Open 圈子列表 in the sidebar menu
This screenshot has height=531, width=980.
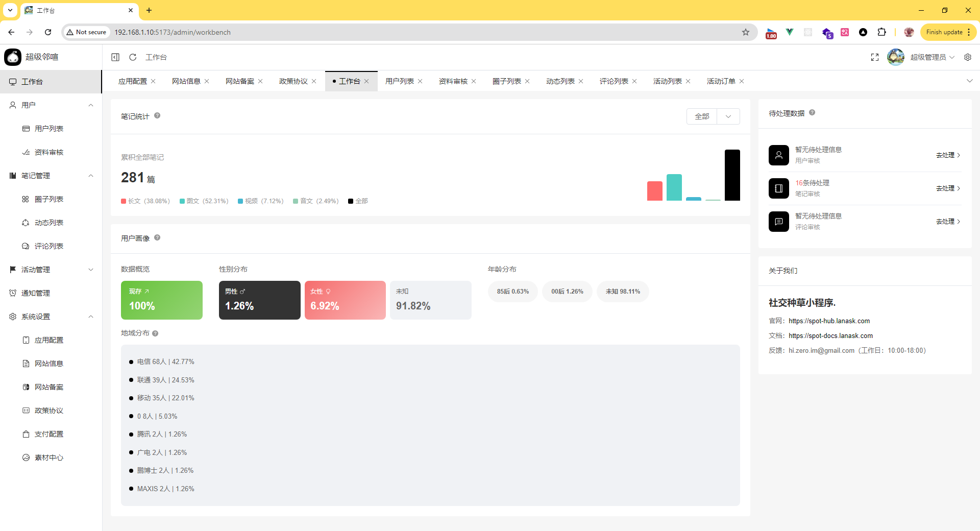(49, 199)
